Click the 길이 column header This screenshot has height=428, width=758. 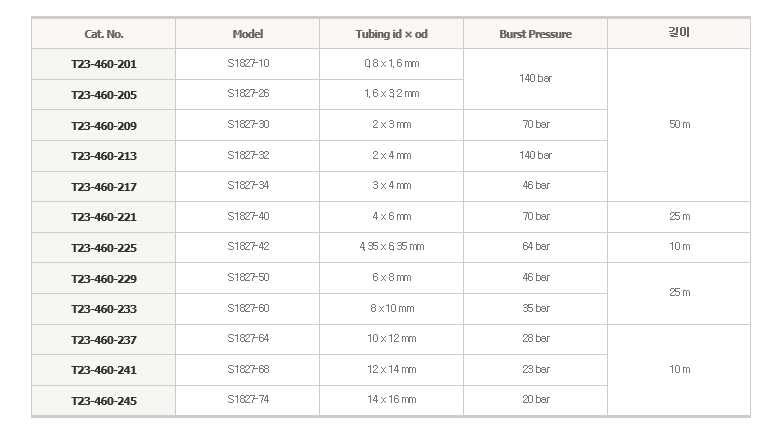(x=679, y=32)
